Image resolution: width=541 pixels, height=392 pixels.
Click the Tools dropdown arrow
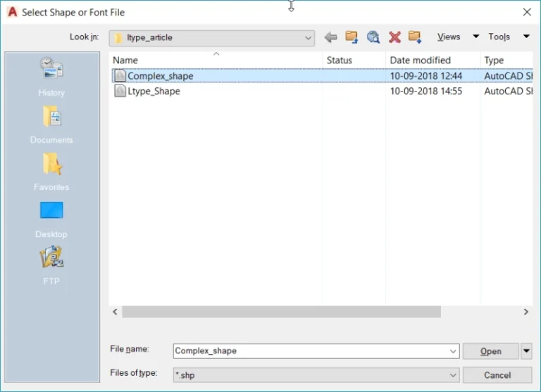(526, 36)
